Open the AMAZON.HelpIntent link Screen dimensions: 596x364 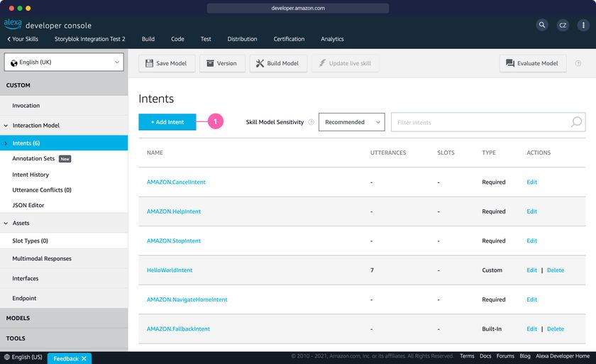click(174, 211)
